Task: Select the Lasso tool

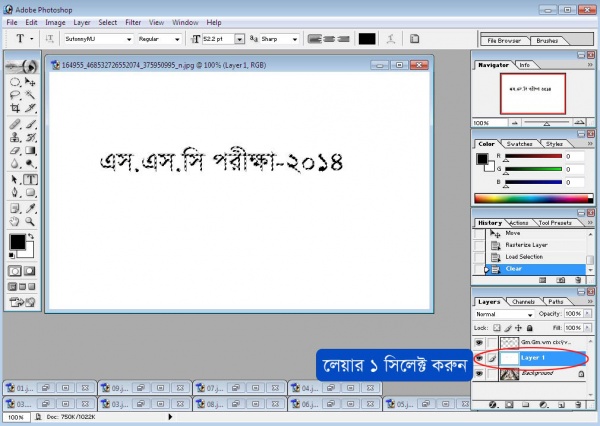Action: [x=15, y=95]
